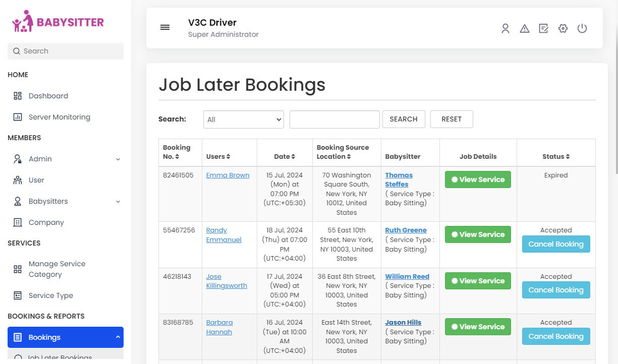Click the warning alerts icon in the top bar
The height and width of the screenshot is (364, 618).
(x=525, y=28)
